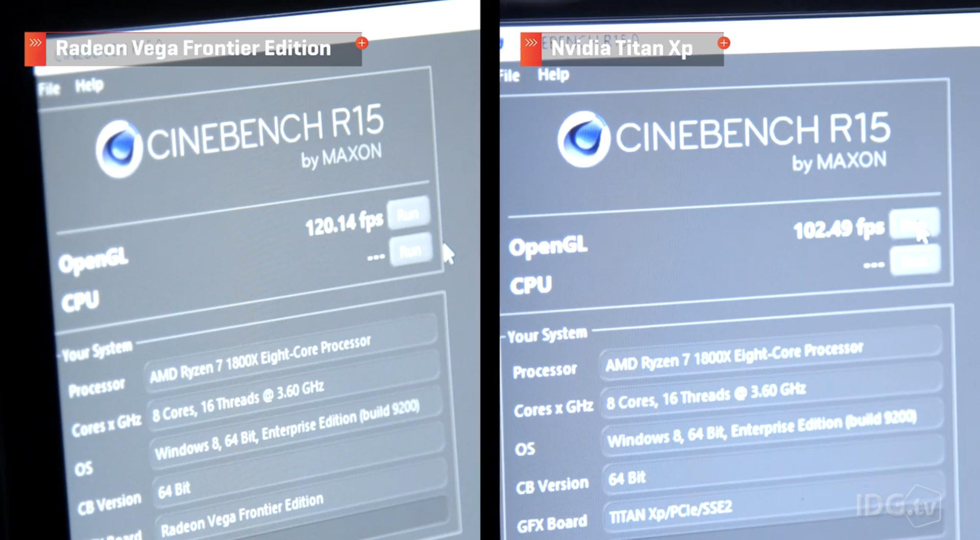Click red arrows icon beside Nvidia Titan label
Screen dimensions: 980x540
(x=531, y=50)
